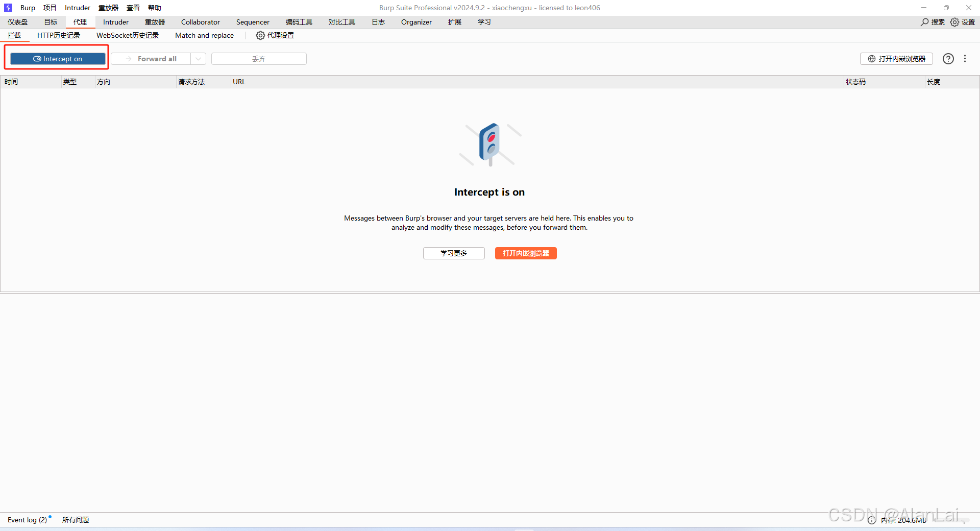Switch to Match and replace sub-tab
Viewport: 980px width, 531px height.
204,35
